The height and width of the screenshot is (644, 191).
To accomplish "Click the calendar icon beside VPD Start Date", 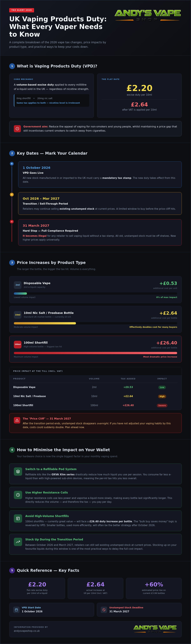I will tap(16, 610).
